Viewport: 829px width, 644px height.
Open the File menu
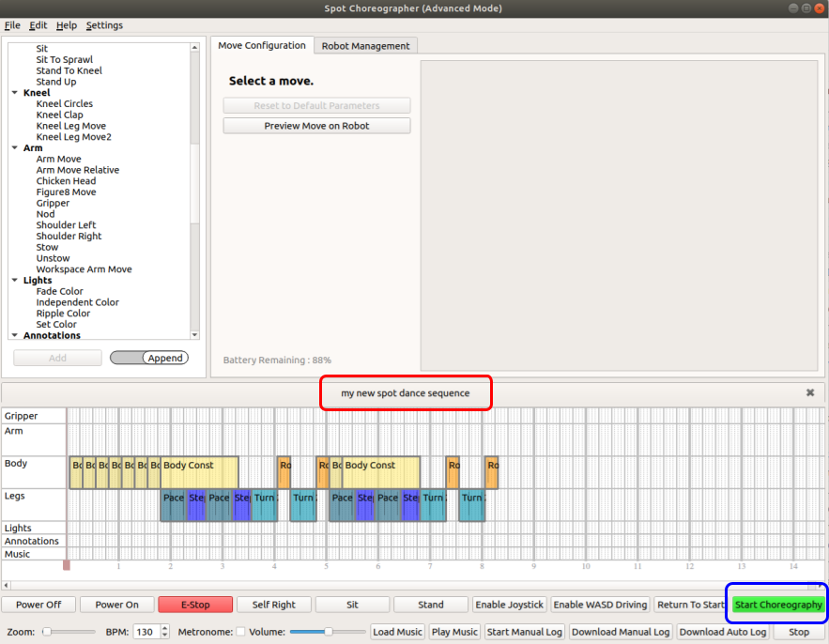(12, 25)
